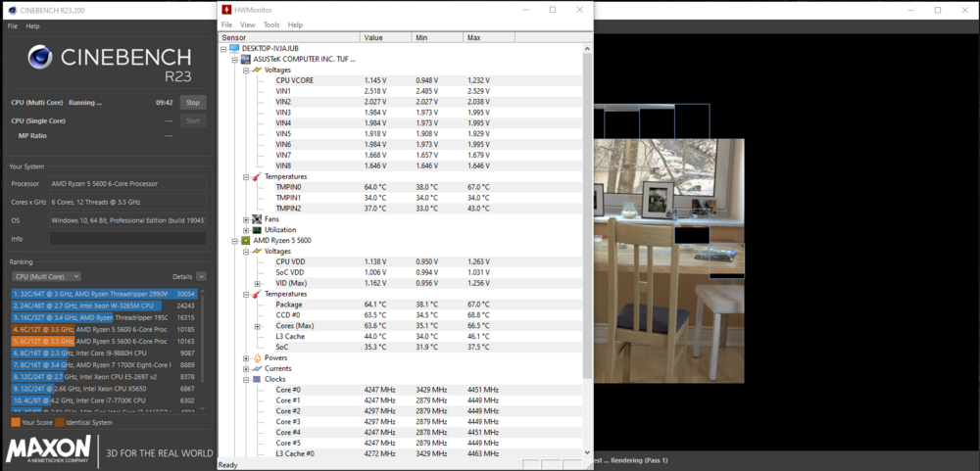Expand the VID (Max) row
980x471 pixels.
[257, 283]
